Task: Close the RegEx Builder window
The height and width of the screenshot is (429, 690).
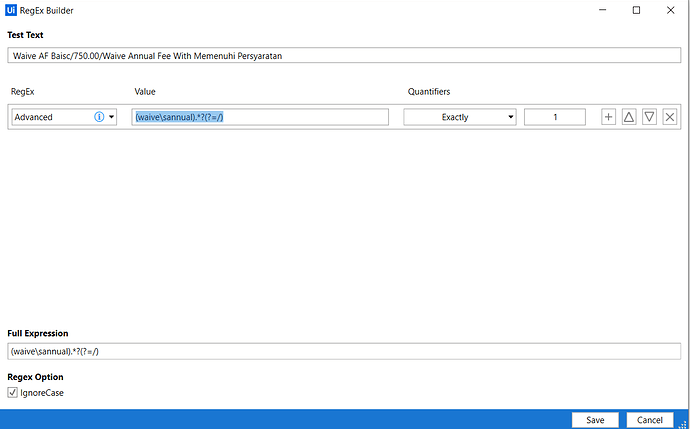Action: [x=670, y=10]
